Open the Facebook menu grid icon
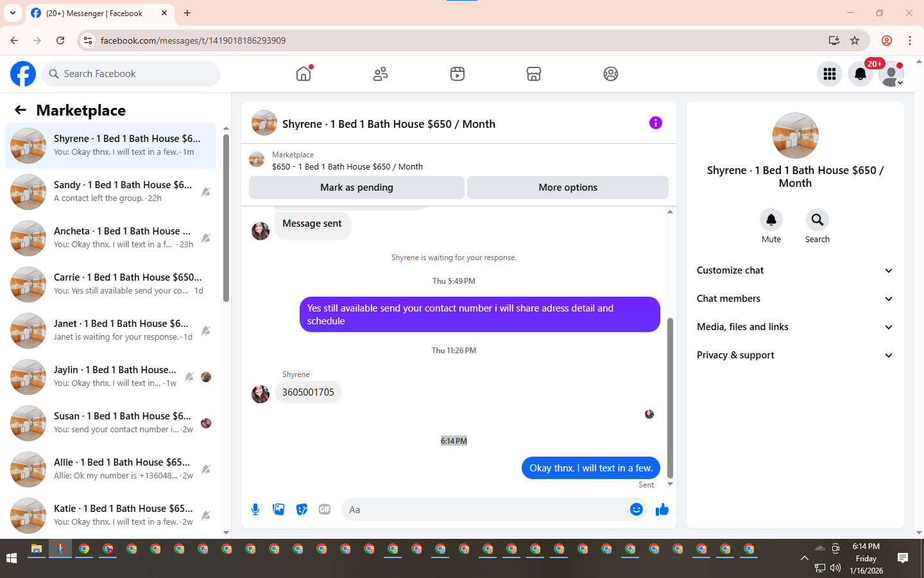 tap(830, 74)
